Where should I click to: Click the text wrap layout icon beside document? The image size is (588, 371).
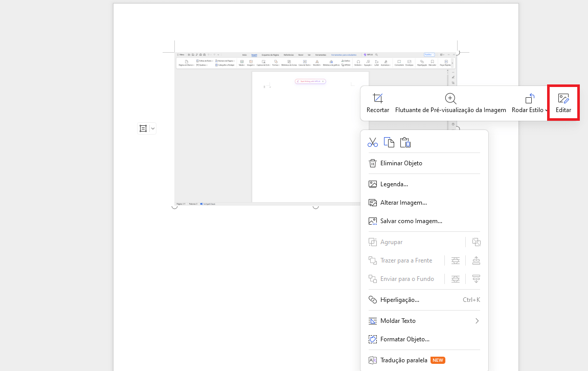(x=143, y=128)
